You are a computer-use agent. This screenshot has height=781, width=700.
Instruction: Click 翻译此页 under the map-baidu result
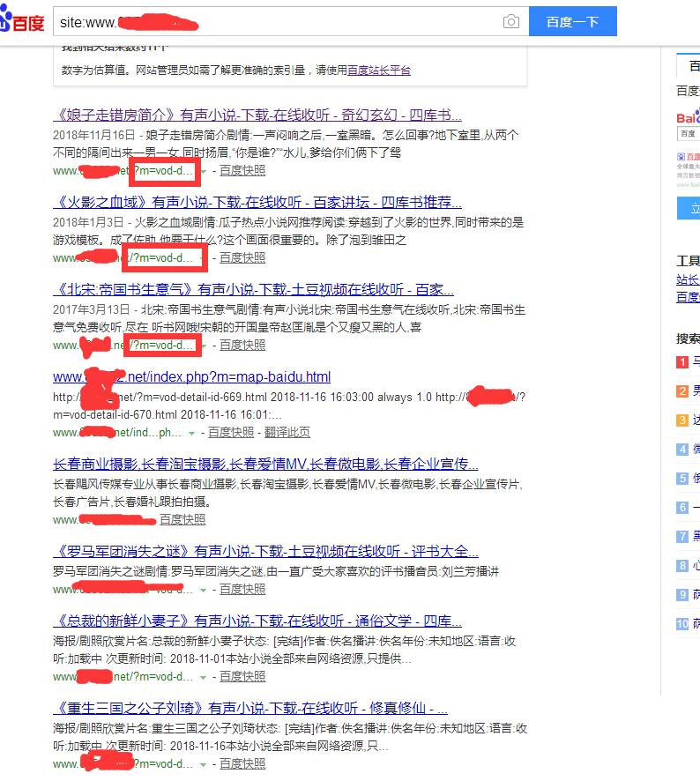click(287, 433)
